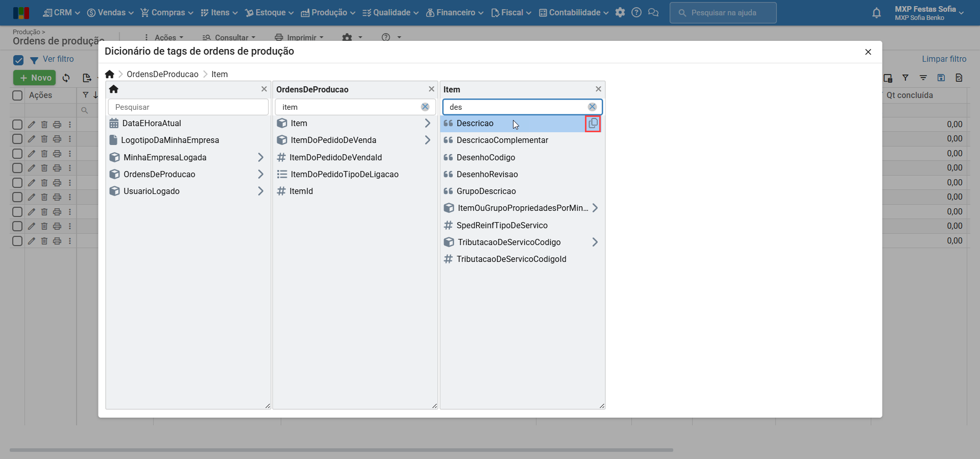The image size is (980, 459).
Task: Open notifications bell
Action: (x=876, y=13)
